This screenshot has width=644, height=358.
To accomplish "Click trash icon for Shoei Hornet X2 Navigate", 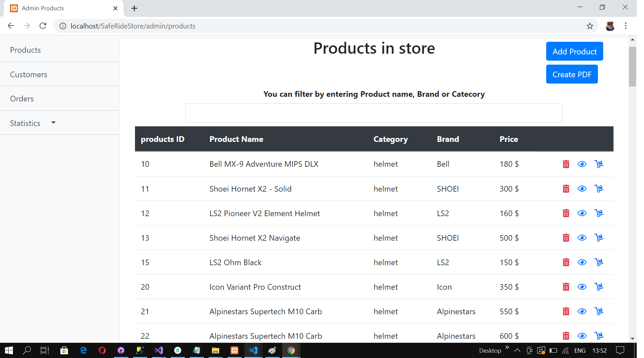I will pos(566,238).
